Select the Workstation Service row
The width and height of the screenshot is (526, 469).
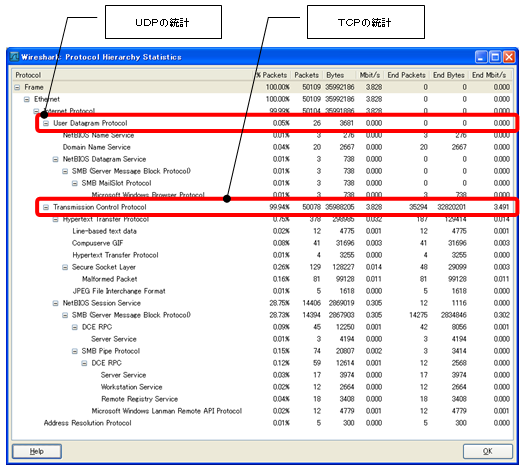point(262,387)
